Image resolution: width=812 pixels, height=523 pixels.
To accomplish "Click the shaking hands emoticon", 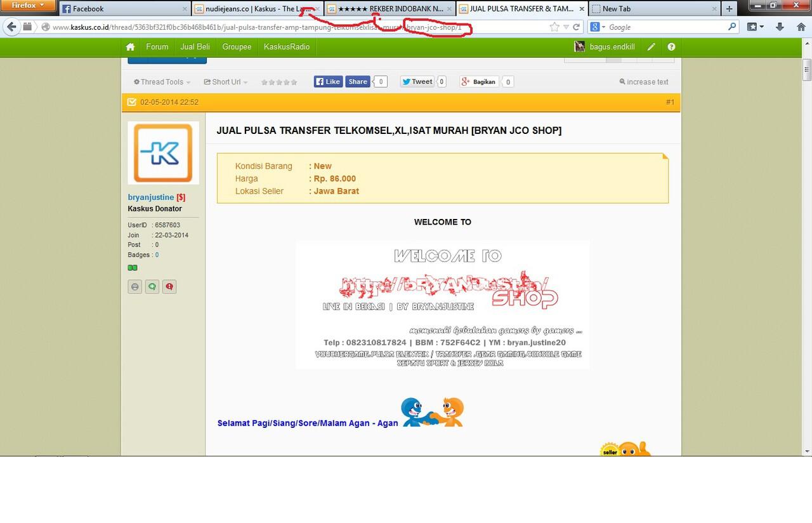I will pyautogui.click(x=433, y=412).
